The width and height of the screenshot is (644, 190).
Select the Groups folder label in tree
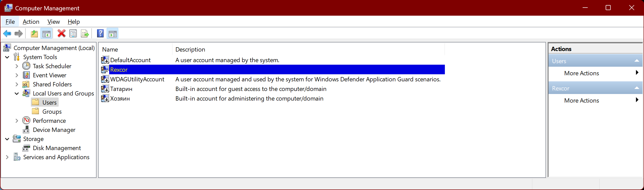click(x=52, y=111)
